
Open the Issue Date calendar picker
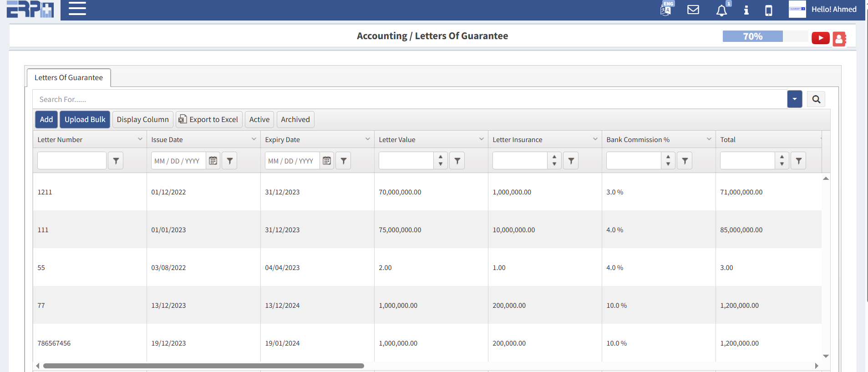(x=213, y=161)
